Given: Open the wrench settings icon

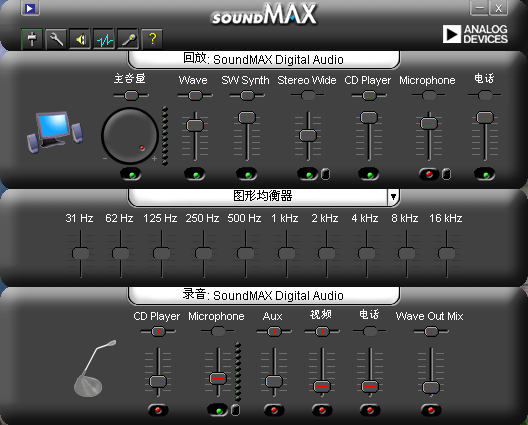Looking at the screenshot, I should coord(56,39).
